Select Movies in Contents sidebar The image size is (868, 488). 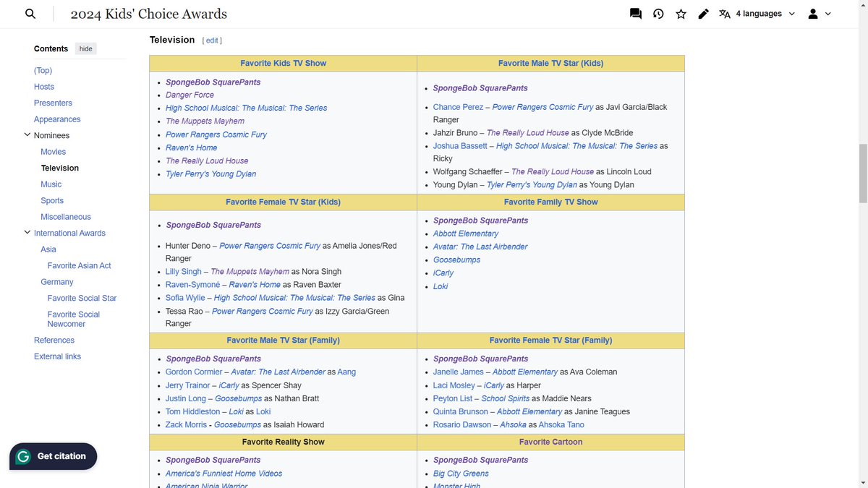point(53,152)
